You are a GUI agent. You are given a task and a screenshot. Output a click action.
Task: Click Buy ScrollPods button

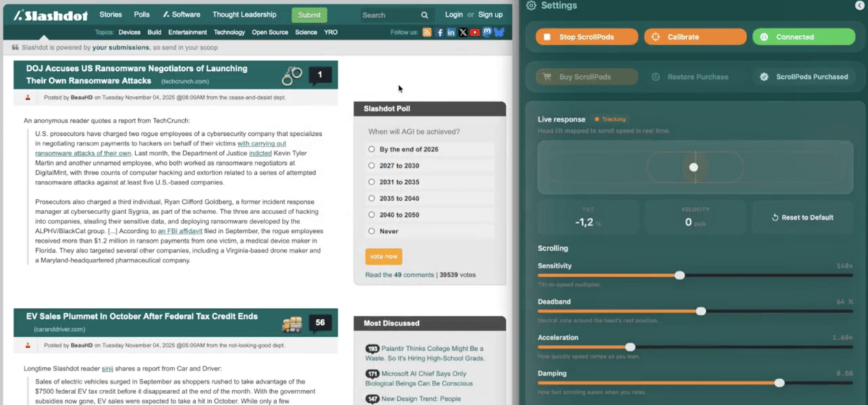587,77
